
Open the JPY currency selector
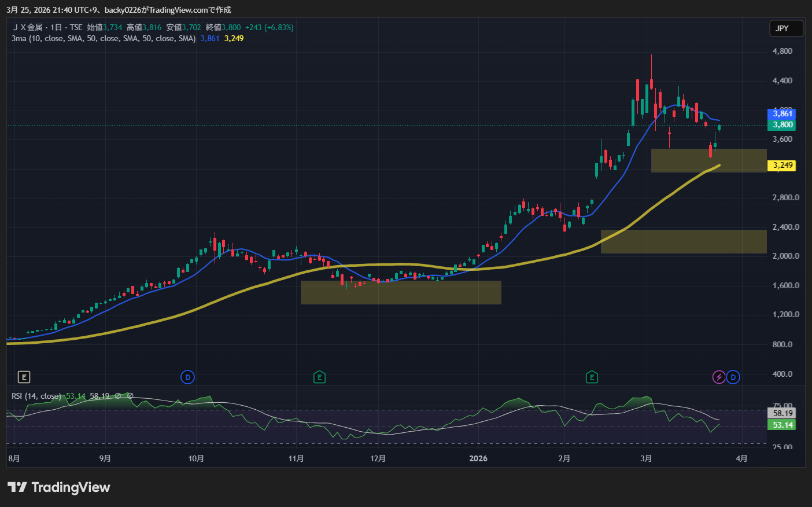[785, 28]
